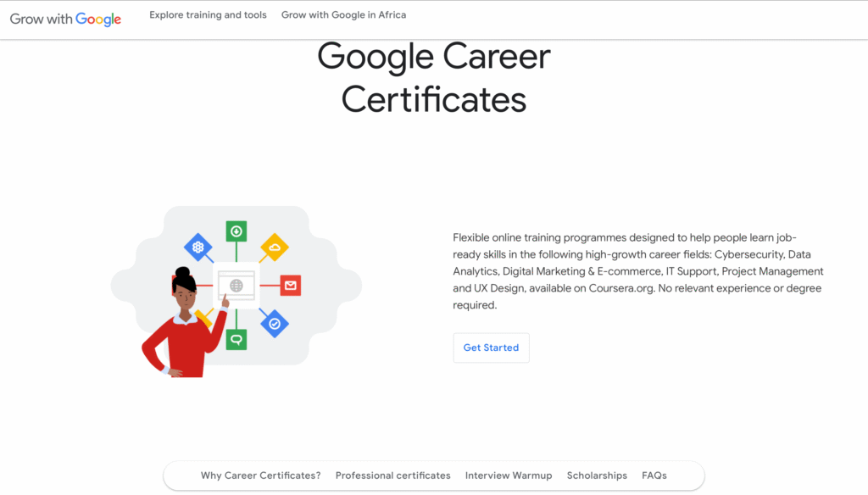View the Scholarships section
Image resolution: width=868 pixels, height=495 pixels.
tap(597, 476)
